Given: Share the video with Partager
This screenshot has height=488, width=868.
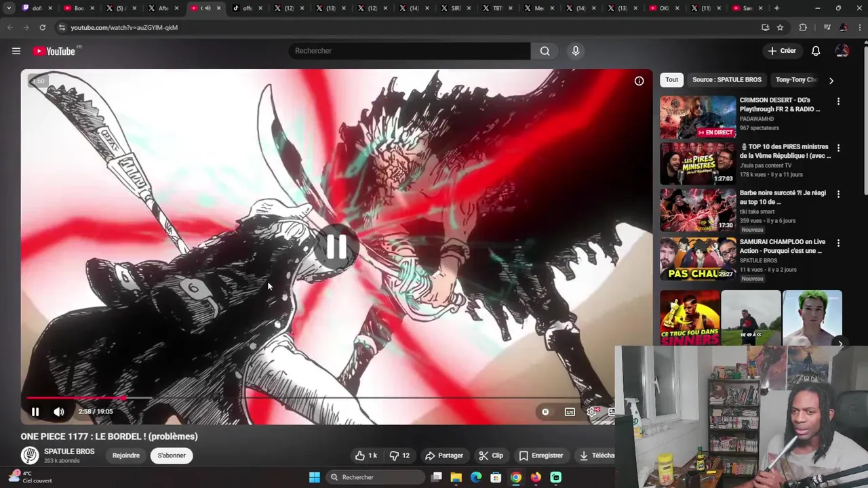Looking at the screenshot, I should [x=444, y=455].
